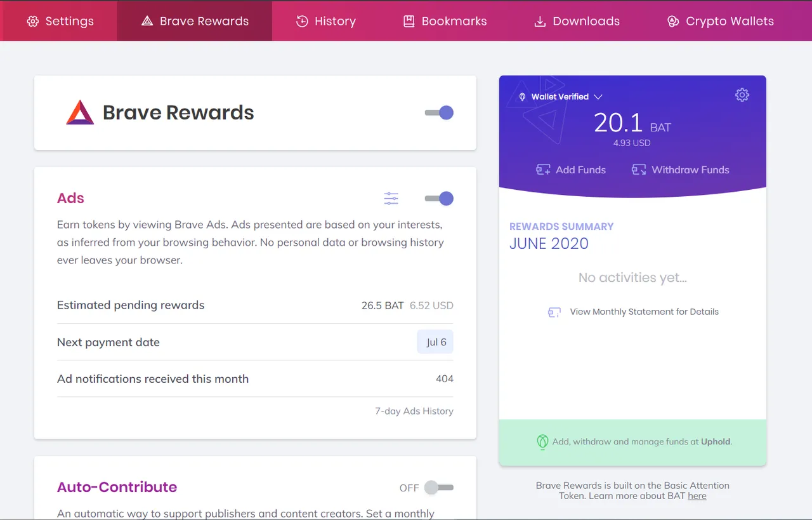Go to the History tab

click(325, 21)
